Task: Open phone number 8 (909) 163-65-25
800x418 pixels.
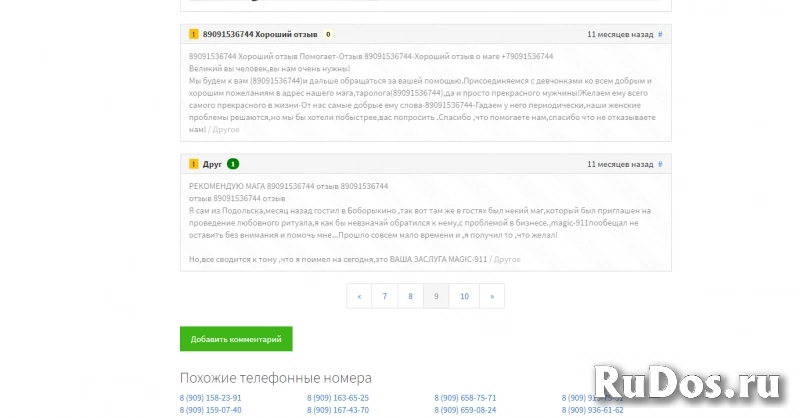Action: 338,398
